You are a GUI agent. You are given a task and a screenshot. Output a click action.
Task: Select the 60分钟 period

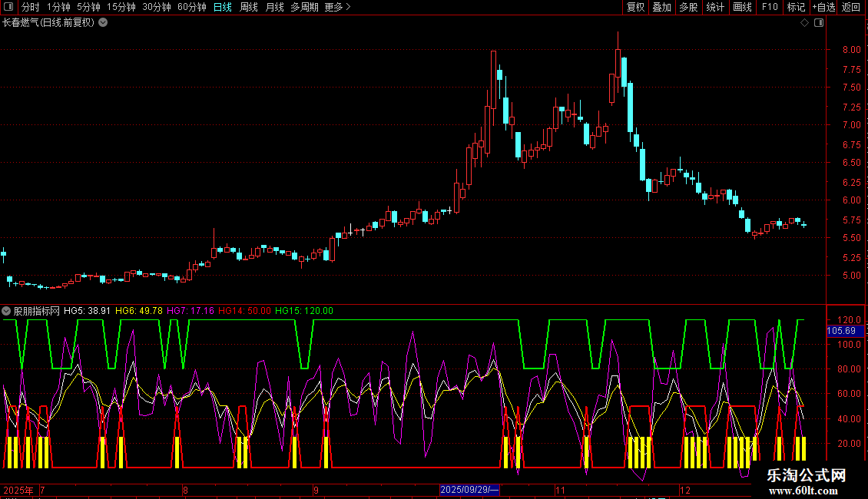coord(191,7)
